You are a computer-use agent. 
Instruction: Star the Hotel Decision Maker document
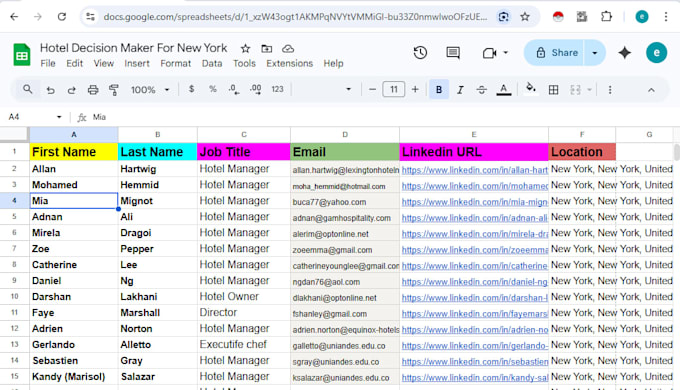245,48
